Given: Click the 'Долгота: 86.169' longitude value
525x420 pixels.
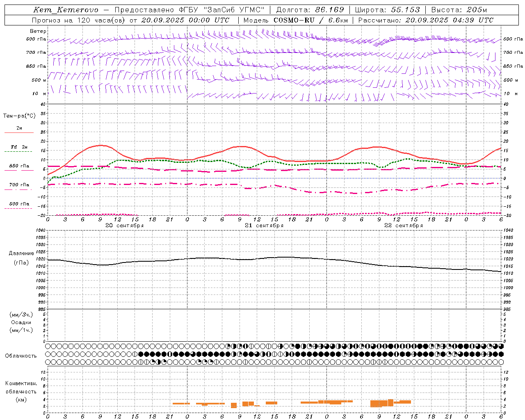Looking at the screenshot, I should click(310, 10).
